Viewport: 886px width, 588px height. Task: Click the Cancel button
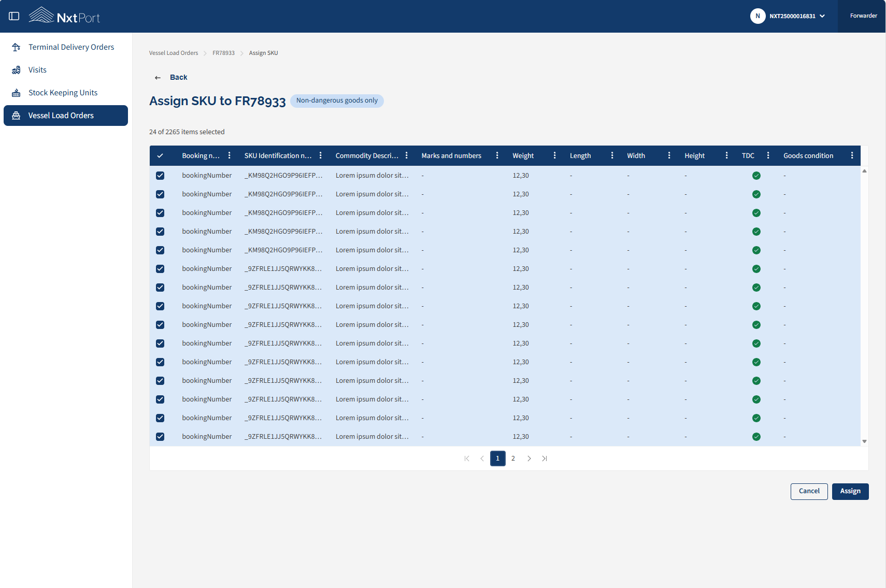pos(809,492)
